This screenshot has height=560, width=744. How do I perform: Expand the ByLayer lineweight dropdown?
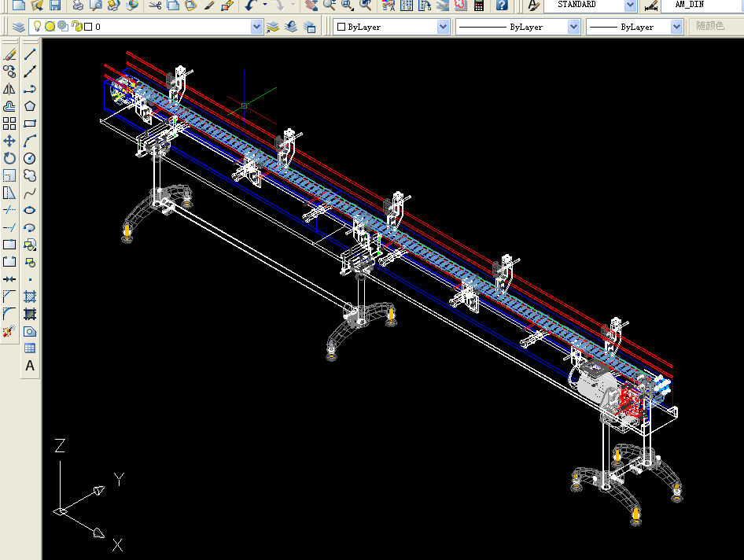pyautogui.click(x=676, y=27)
